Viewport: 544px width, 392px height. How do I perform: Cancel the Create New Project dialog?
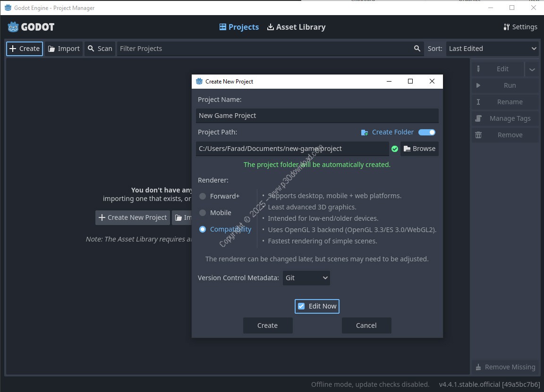click(366, 325)
